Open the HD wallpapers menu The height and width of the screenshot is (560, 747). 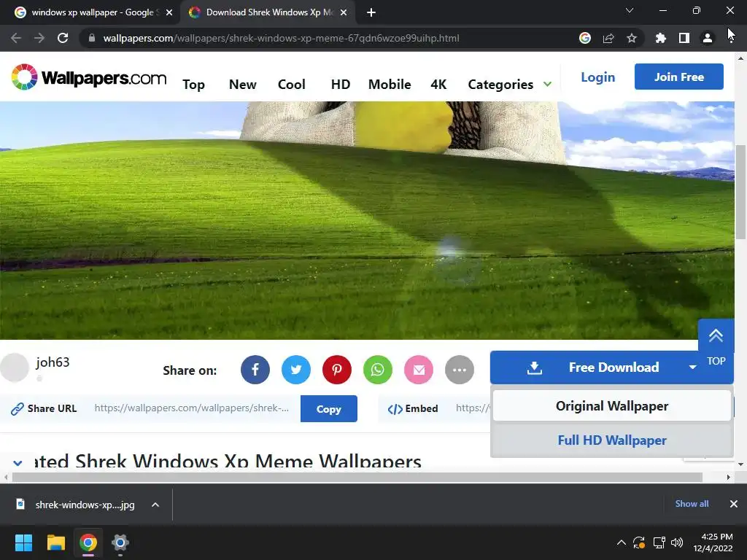tap(340, 85)
